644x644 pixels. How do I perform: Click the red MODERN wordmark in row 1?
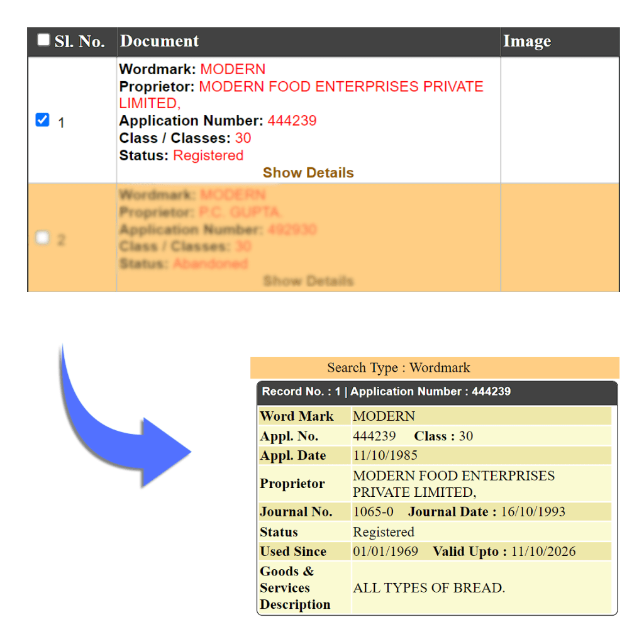click(x=233, y=69)
